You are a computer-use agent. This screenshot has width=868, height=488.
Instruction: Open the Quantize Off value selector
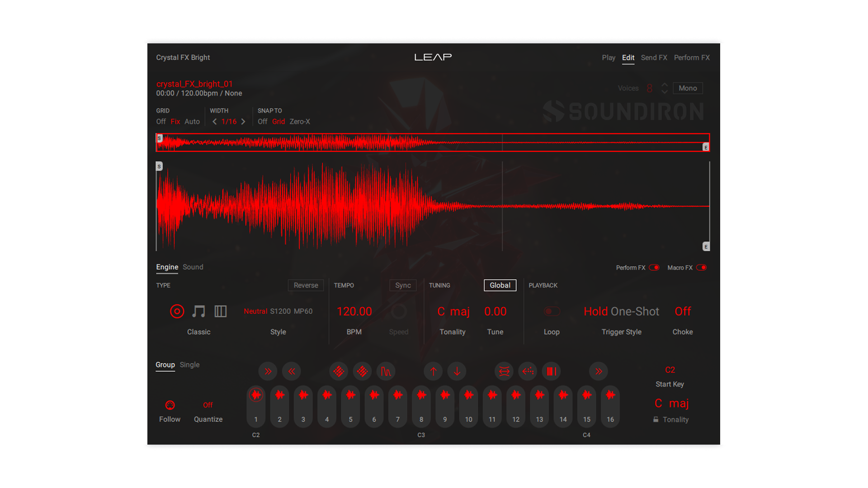click(x=208, y=405)
